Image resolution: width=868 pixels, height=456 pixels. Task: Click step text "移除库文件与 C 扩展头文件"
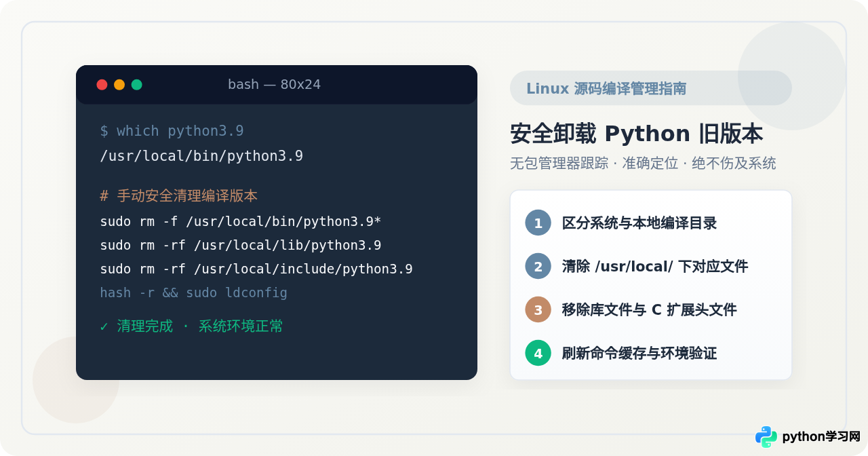tap(650, 309)
